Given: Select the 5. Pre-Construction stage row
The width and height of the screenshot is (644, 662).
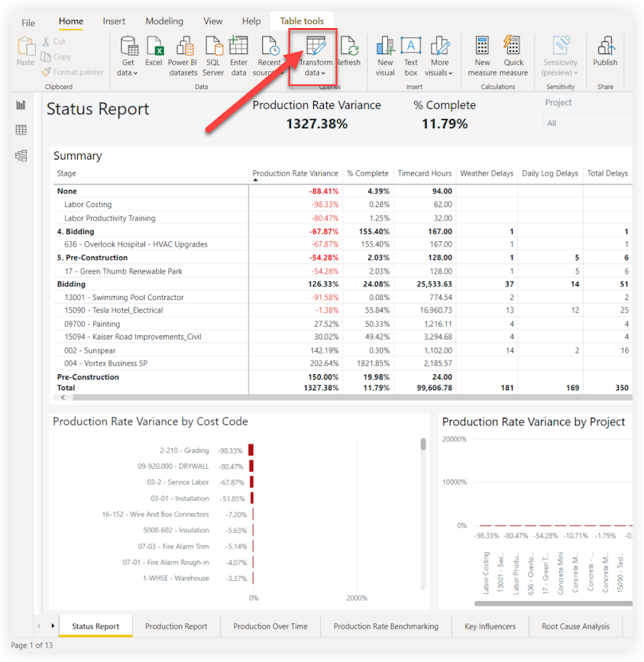Looking at the screenshot, I should (x=342, y=257).
